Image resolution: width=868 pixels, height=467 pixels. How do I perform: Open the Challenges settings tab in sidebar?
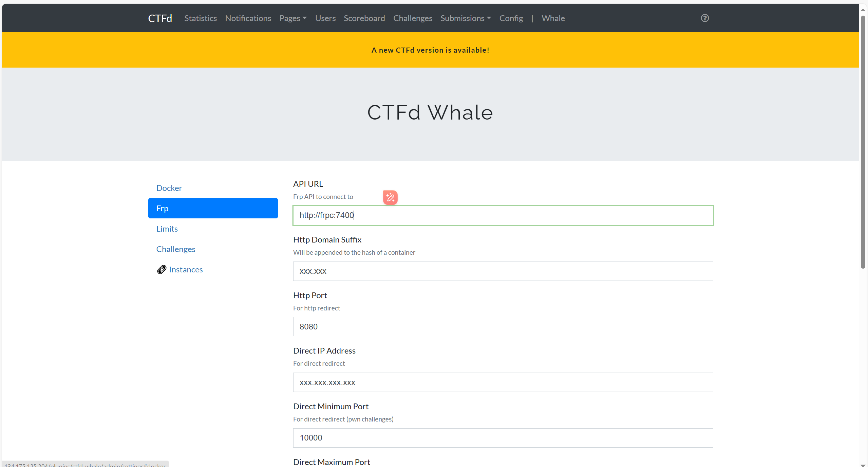click(175, 249)
